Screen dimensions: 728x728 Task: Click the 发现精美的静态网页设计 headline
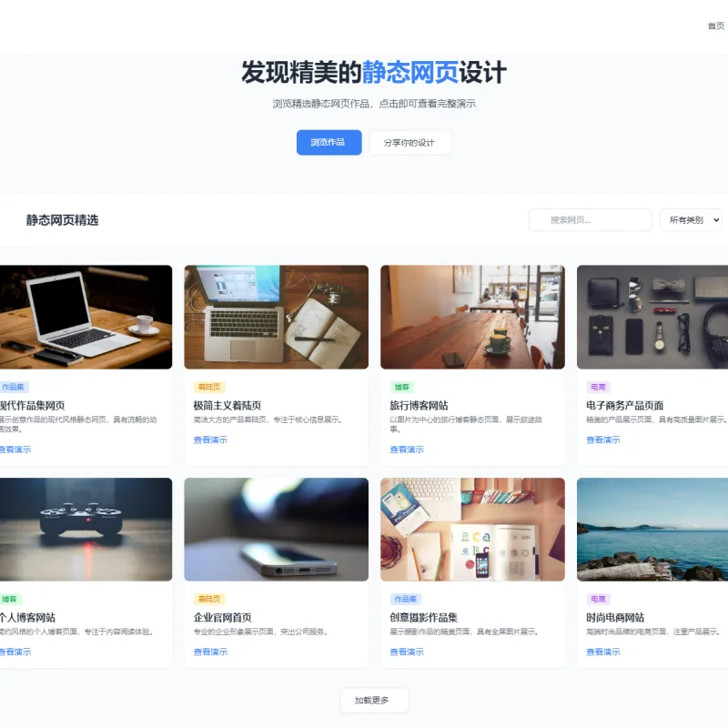[374, 73]
